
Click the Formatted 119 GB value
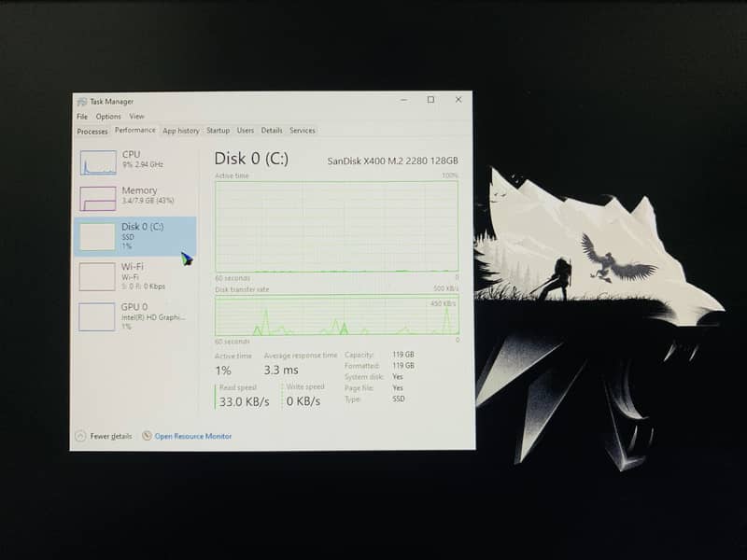[403, 366]
